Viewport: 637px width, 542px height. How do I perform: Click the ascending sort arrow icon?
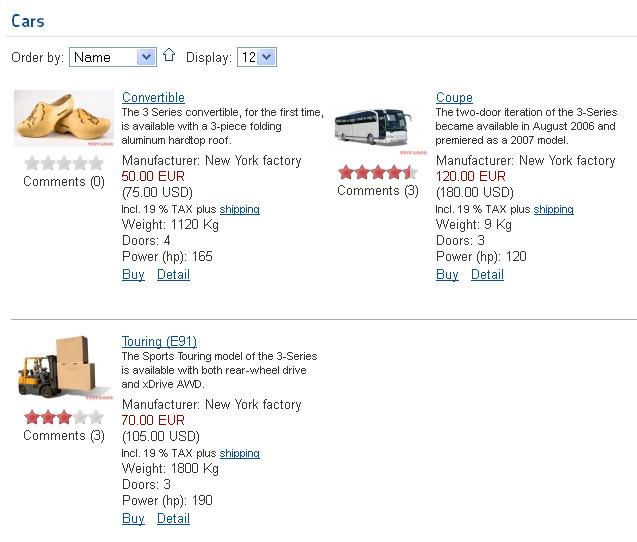coord(169,56)
